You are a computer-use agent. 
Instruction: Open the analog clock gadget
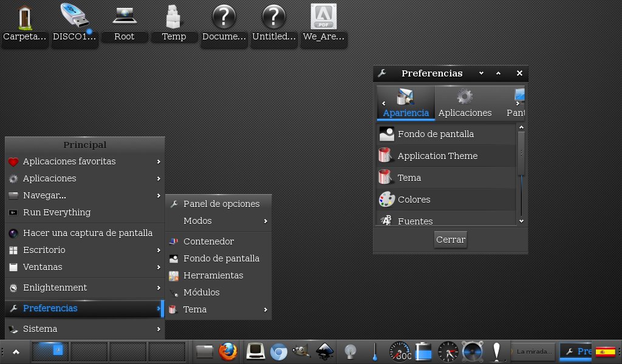(448, 351)
